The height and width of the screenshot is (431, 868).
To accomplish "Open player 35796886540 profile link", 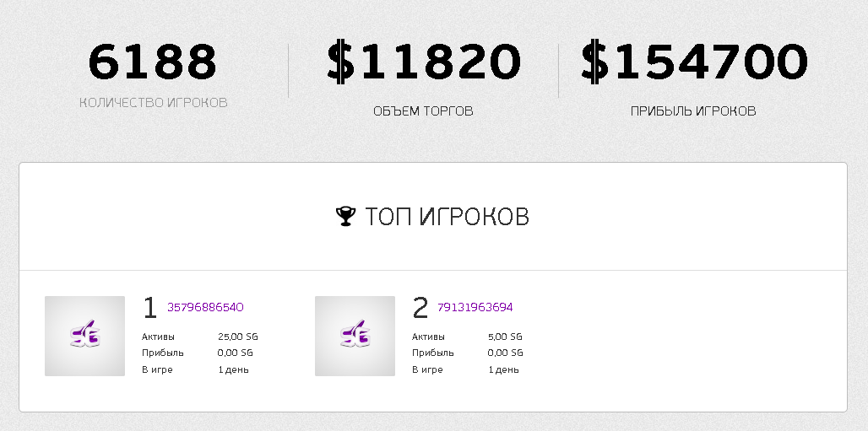I will coord(205,307).
